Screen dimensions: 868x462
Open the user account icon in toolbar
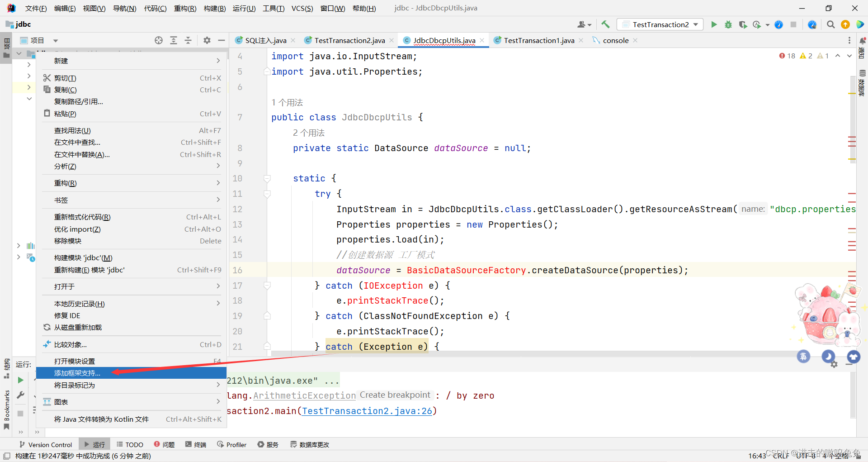click(584, 24)
